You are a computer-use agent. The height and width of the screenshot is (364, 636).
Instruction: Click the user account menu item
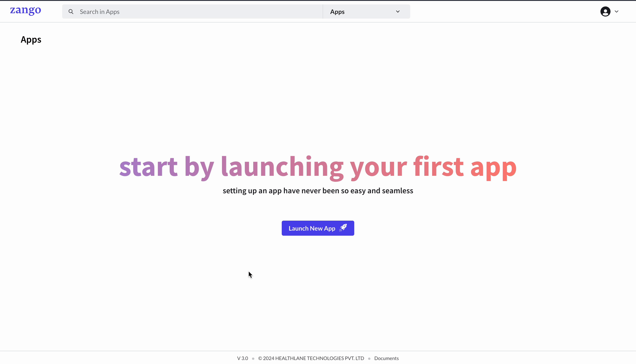pos(609,11)
